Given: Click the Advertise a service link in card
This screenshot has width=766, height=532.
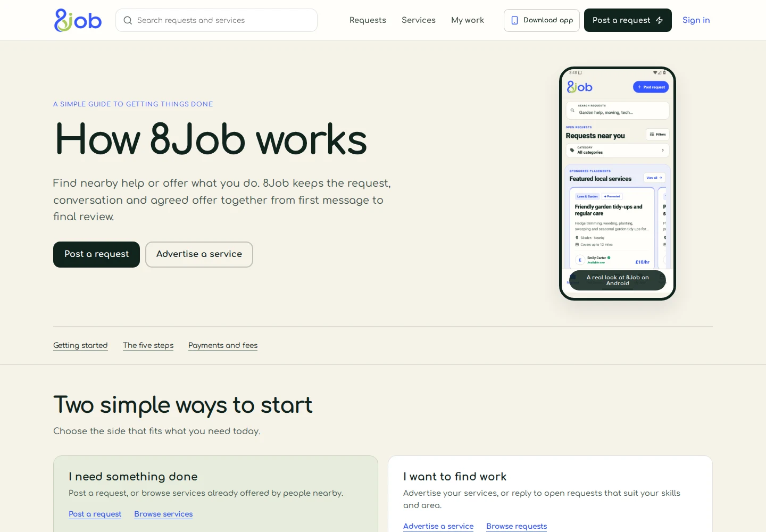Looking at the screenshot, I should (x=438, y=526).
